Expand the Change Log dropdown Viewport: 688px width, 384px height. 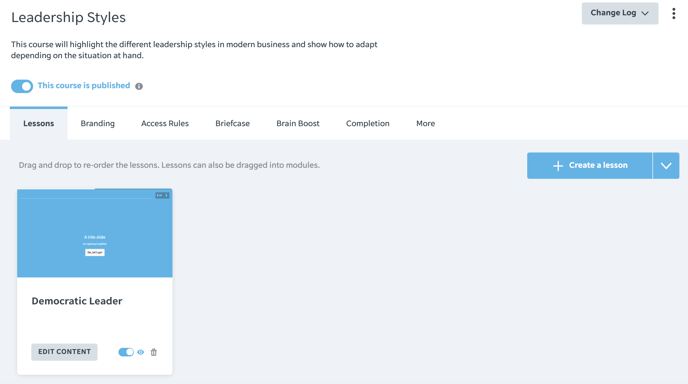click(620, 13)
